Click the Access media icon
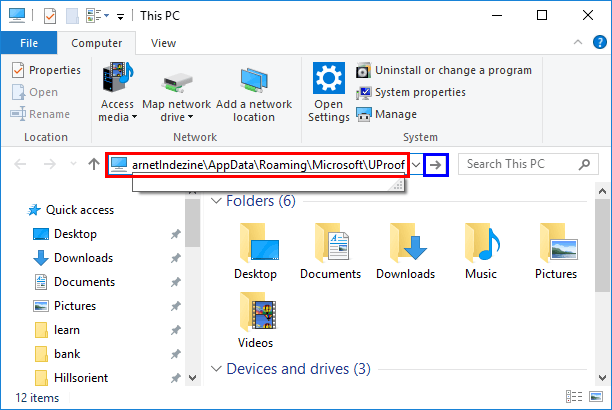The width and height of the screenshot is (612, 410). (118, 77)
